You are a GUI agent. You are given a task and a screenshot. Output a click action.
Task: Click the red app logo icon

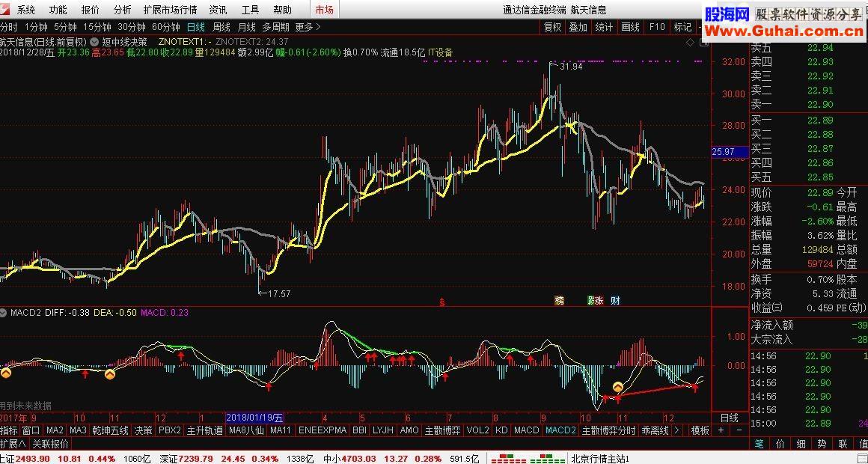tap(4, 10)
